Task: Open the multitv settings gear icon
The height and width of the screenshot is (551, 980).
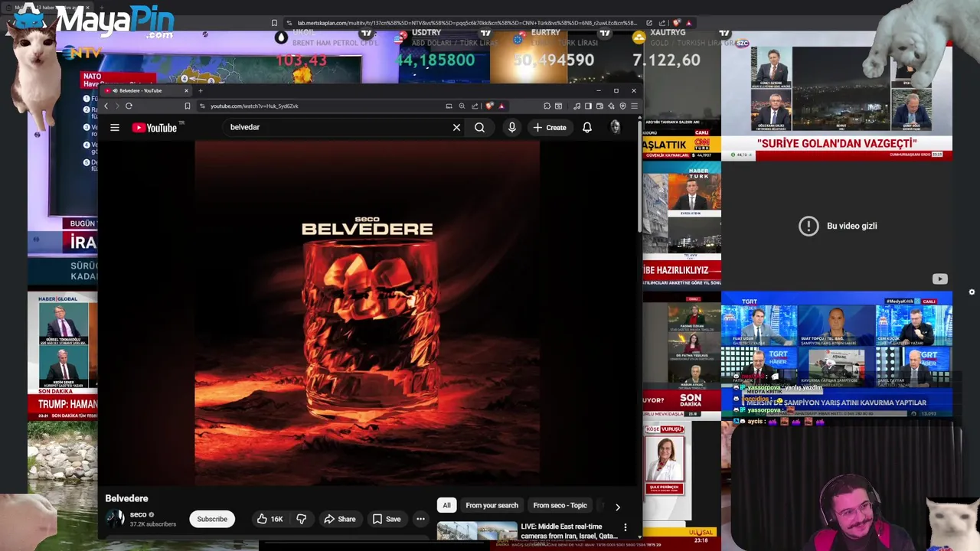Action: click(972, 292)
